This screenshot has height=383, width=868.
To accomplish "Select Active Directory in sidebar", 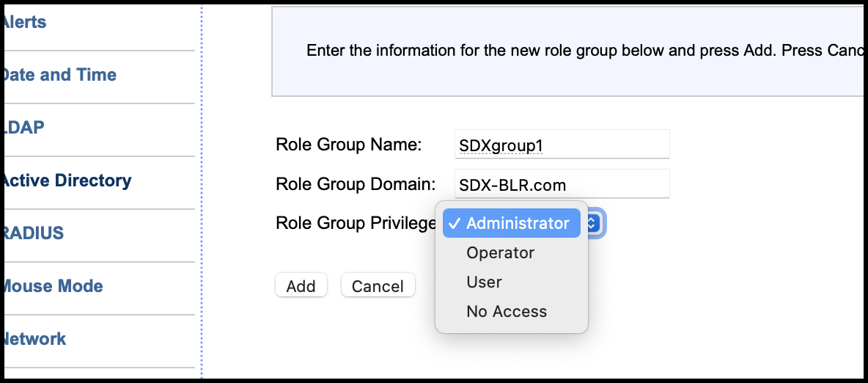I will point(67,180).
